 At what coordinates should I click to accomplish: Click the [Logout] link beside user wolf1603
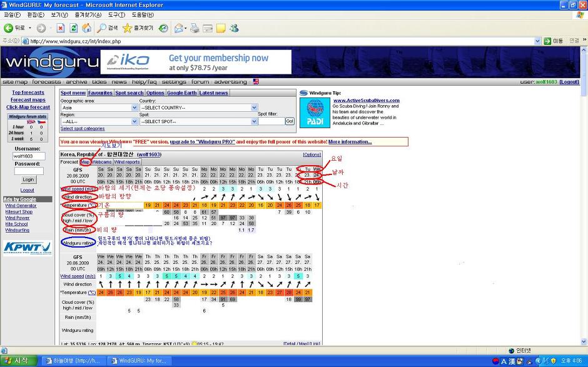click(569, 82)
